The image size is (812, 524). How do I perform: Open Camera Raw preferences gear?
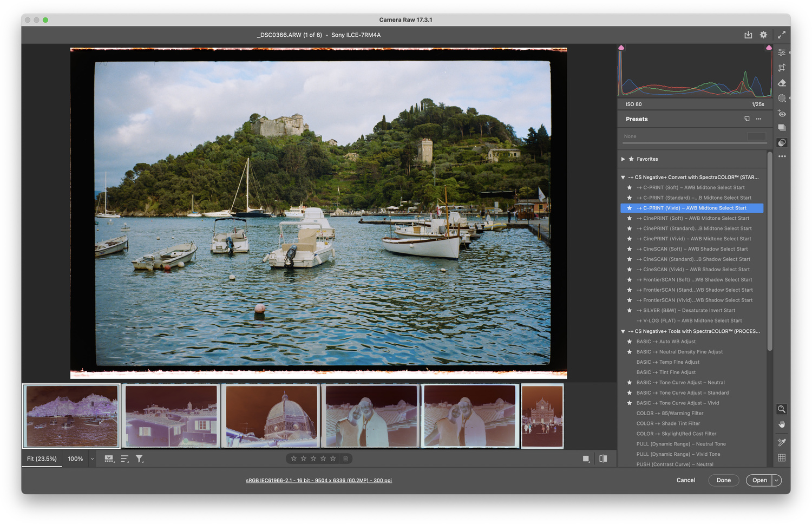coord(763,35)
